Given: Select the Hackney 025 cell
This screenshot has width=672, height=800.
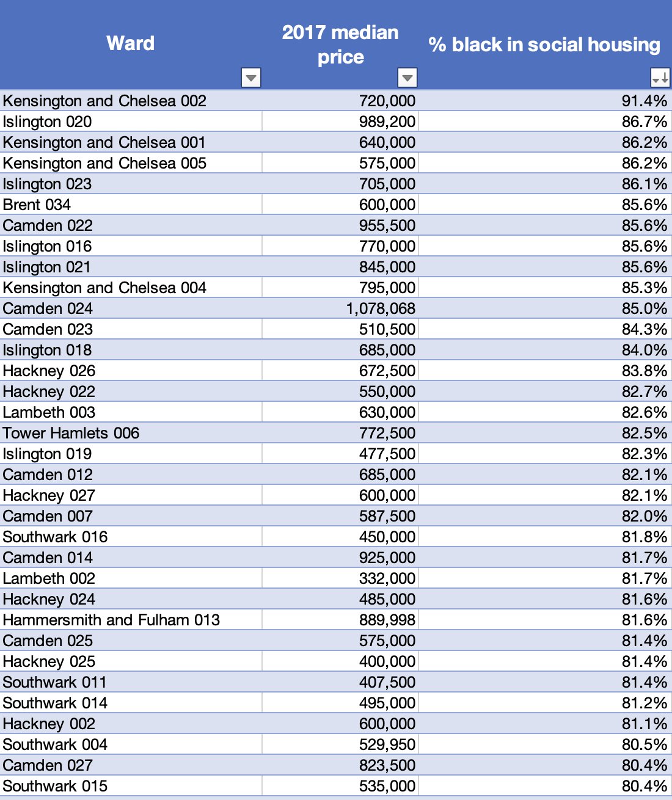Looking at the screenshot, I should (x=131, y=661).
